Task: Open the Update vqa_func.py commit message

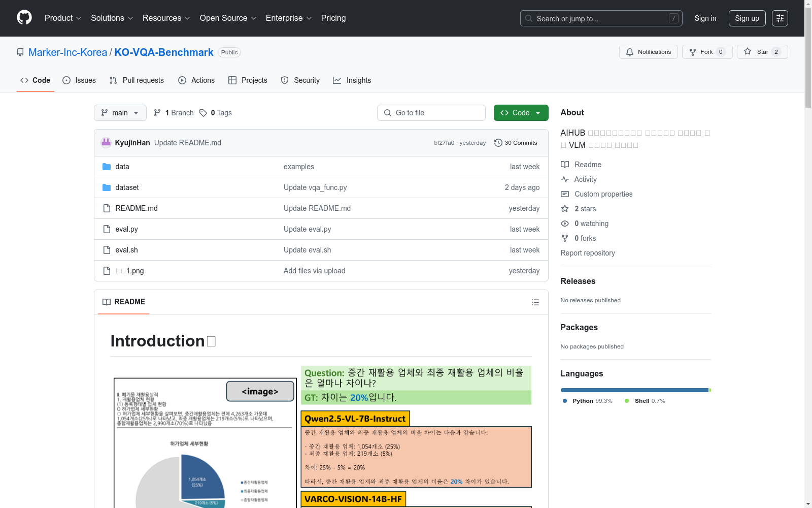Action: [315, 187]
